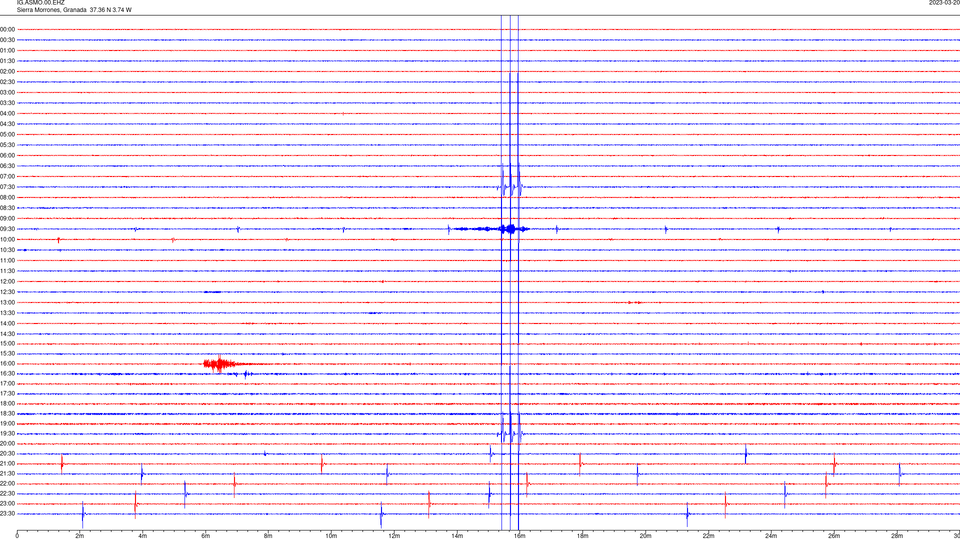
Task: Select the 02:00 trace time label
Action: [7, 72]
